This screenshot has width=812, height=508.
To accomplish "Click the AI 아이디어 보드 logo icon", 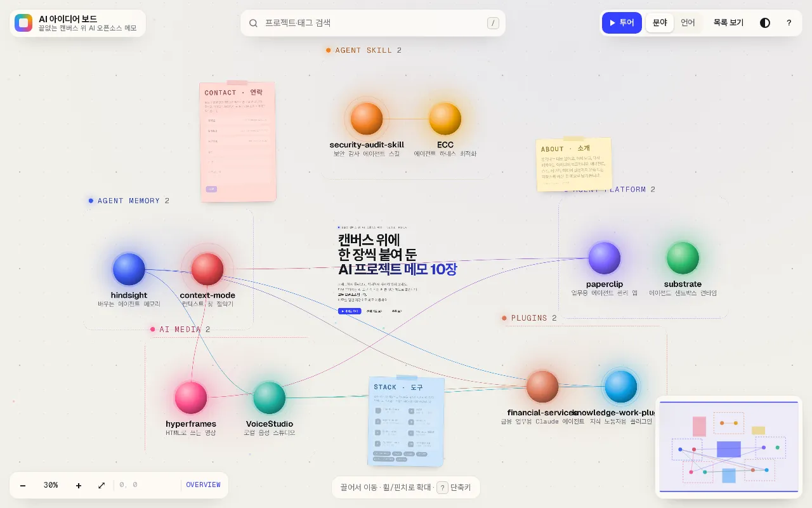I will [x=23, y=23].
